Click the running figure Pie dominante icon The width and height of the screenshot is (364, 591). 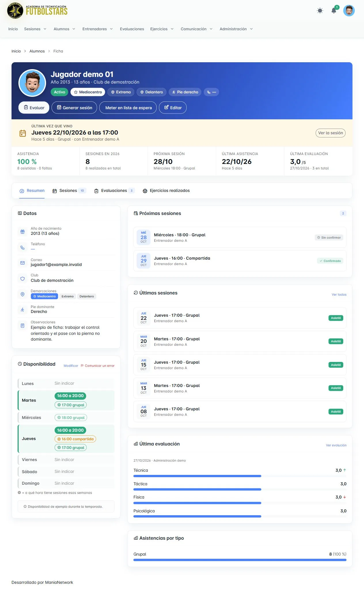coord(22,310)
